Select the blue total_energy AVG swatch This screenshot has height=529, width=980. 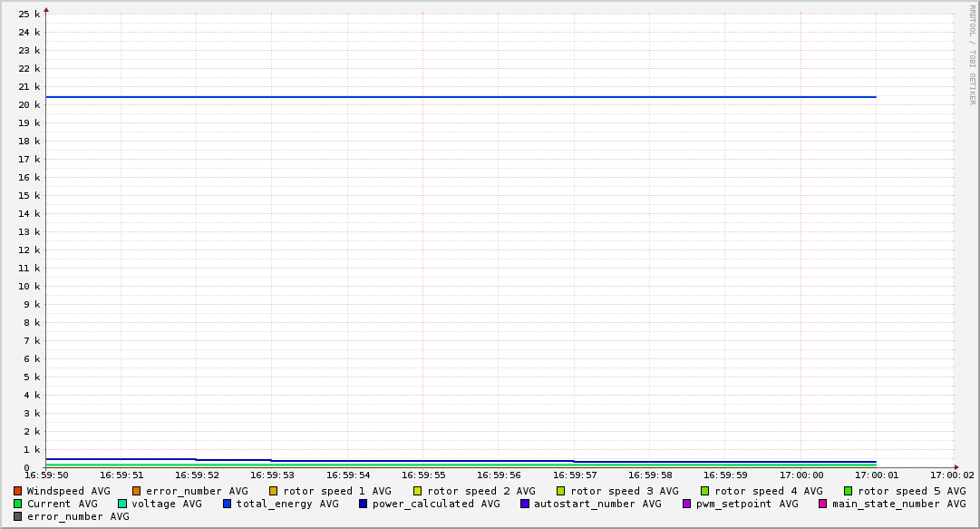click(228, 504)
